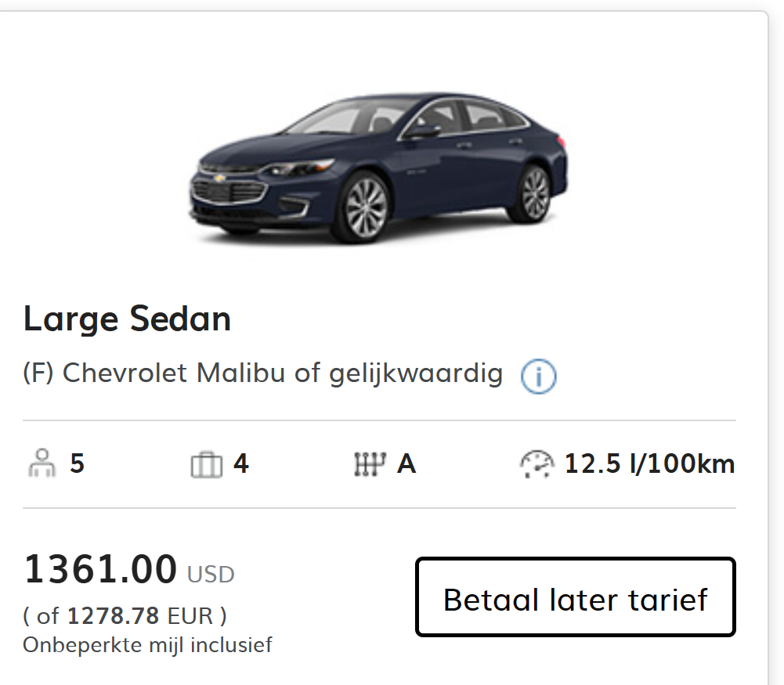Click the luggage suitcase icon
This screenshot has width=784, height=685.
pyautogui.click(x=207, y=465)
